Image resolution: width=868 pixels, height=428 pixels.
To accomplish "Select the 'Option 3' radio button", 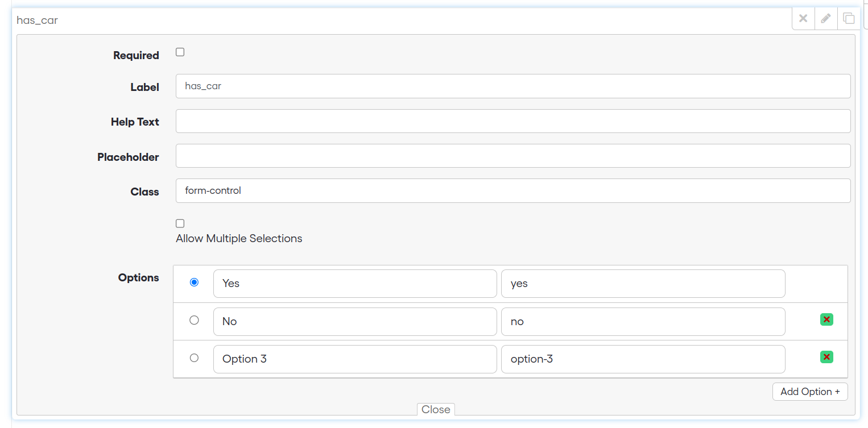I will click(x=194, y=358).
